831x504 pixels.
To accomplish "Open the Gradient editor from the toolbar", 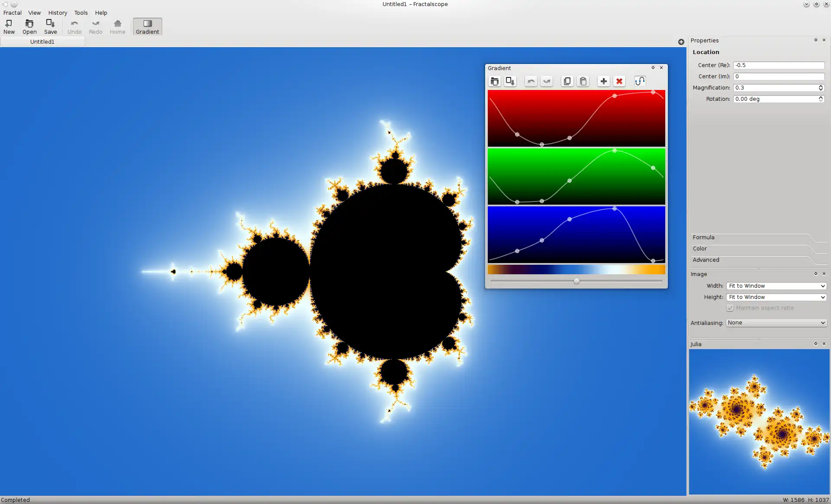I will point(147,26).
